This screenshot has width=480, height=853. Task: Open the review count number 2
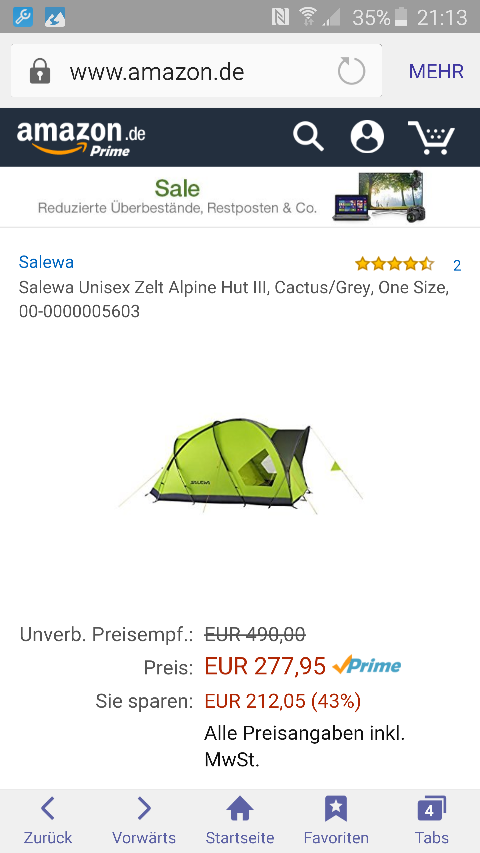457,265
